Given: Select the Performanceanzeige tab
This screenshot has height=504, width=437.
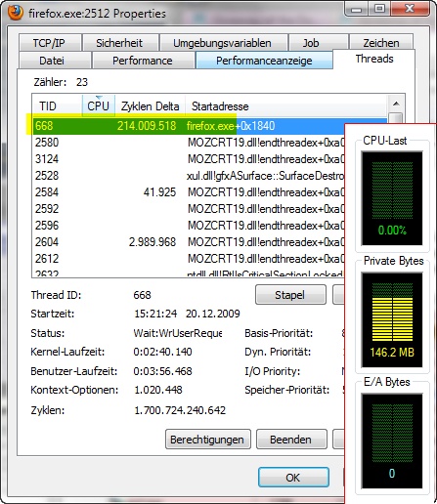Looking at the screenshot, I should (264, 61).
